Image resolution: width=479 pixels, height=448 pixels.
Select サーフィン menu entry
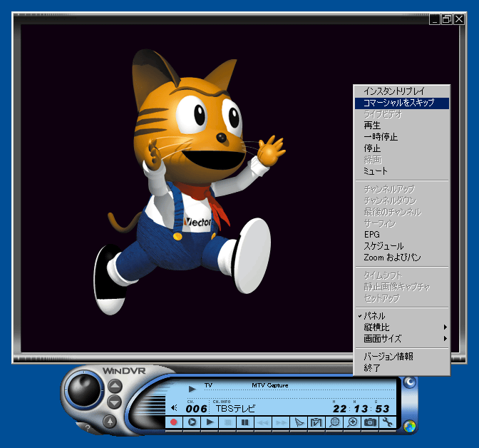(x=402, y=223)
